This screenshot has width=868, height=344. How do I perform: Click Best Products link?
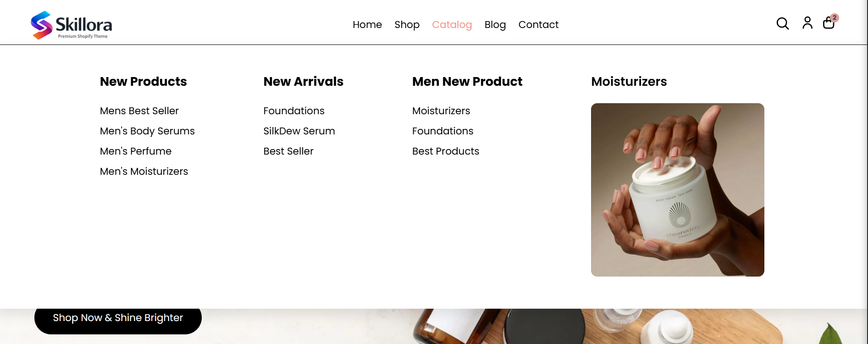click(445, 151)
